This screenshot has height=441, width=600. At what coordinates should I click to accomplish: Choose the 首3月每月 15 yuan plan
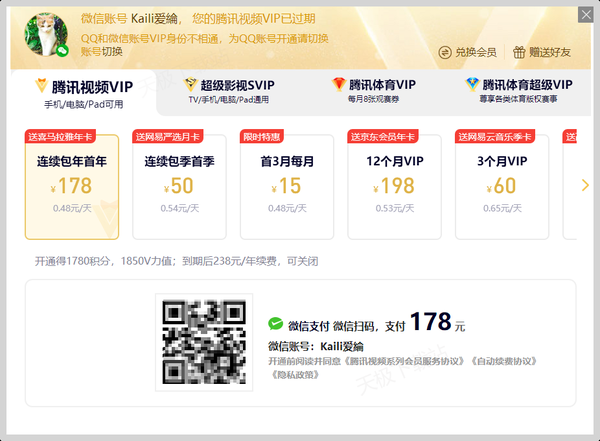[287, 187]
